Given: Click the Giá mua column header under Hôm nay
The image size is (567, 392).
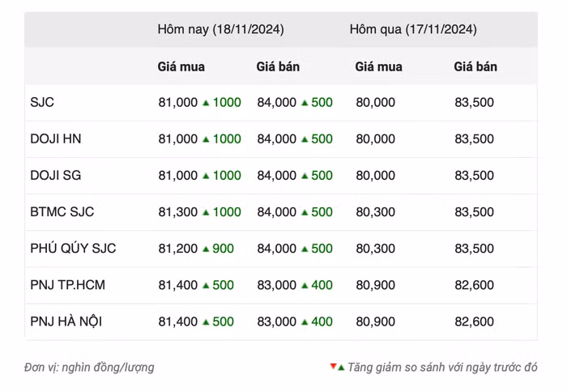Looking at the screenshot, I should pos(181,66).
